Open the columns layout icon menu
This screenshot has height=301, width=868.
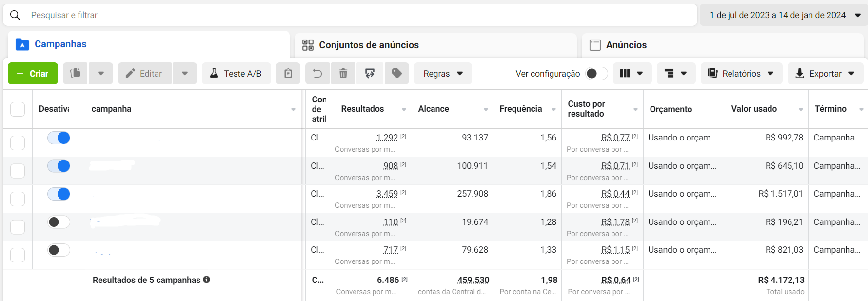tap(631, 73)
